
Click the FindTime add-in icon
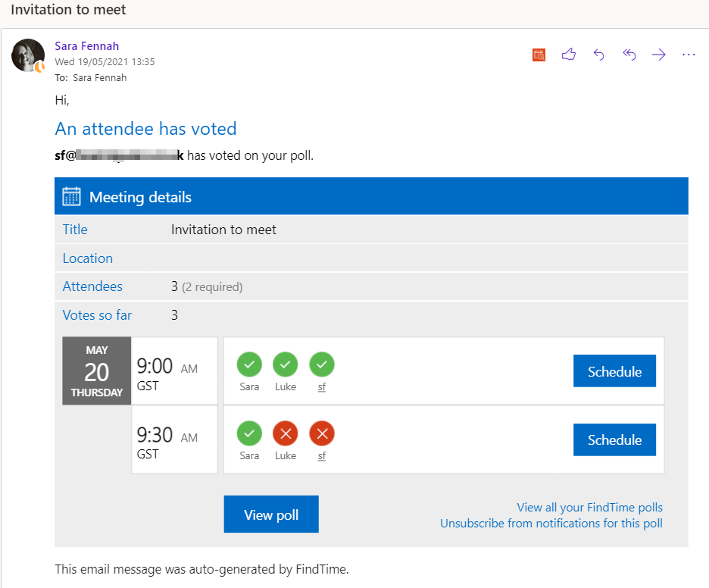pyautogui.click(x=539, y=55)
